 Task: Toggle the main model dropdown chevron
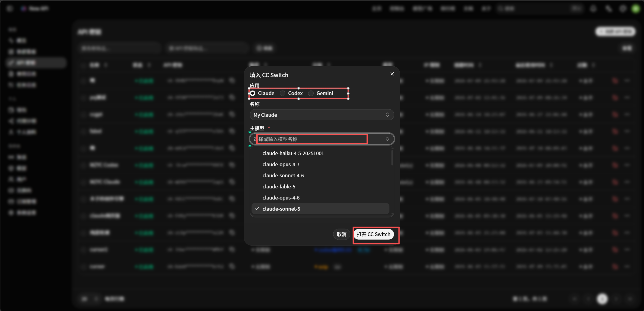(x=387, y=139)
